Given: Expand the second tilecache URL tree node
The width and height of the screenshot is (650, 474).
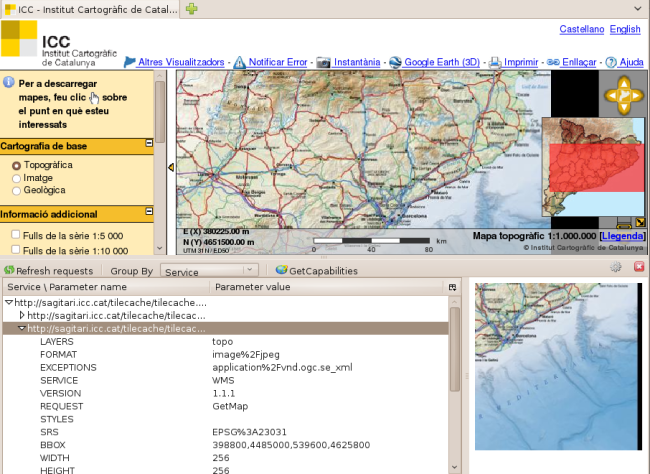Looking at the screenshot, I should pyautogui.click(x=24, y=315).
